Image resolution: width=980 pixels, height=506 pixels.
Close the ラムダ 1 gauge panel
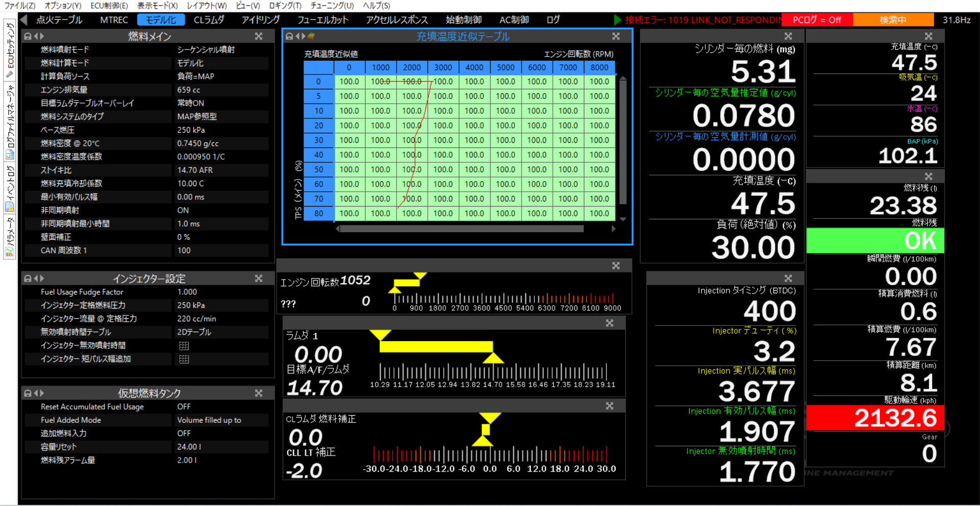coord(609,323)
